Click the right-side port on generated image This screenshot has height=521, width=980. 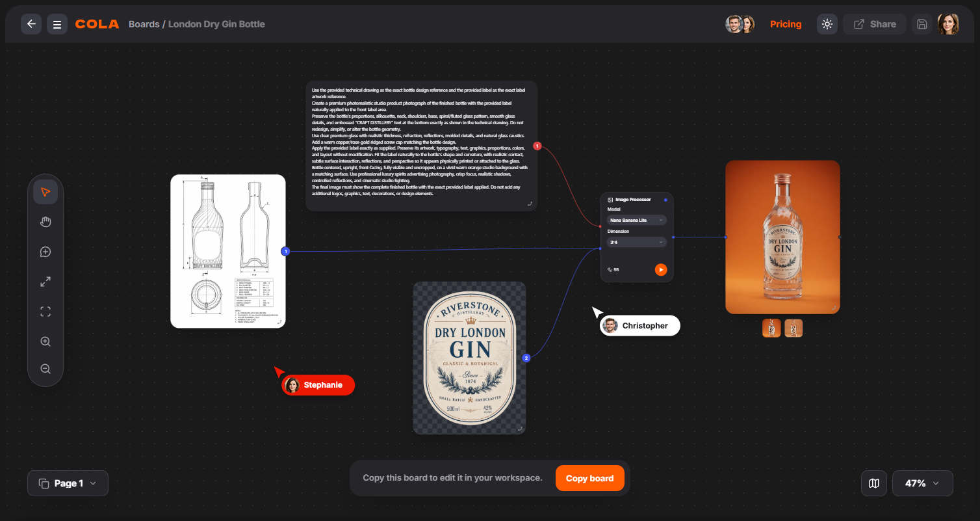840,237
